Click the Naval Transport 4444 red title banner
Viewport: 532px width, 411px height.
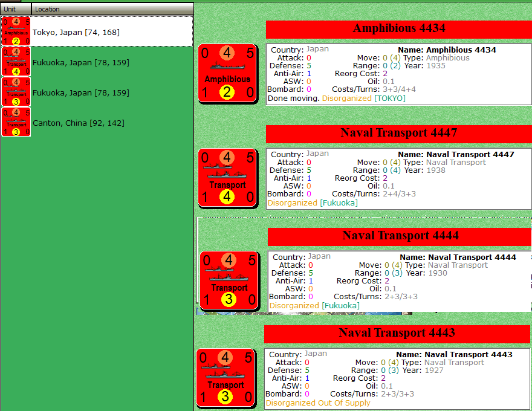pos(400,237)
